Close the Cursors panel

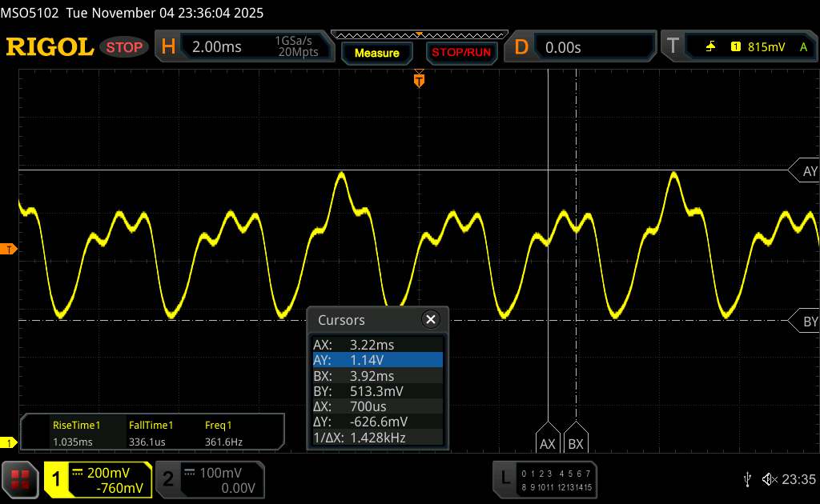[x=431, y=320]
